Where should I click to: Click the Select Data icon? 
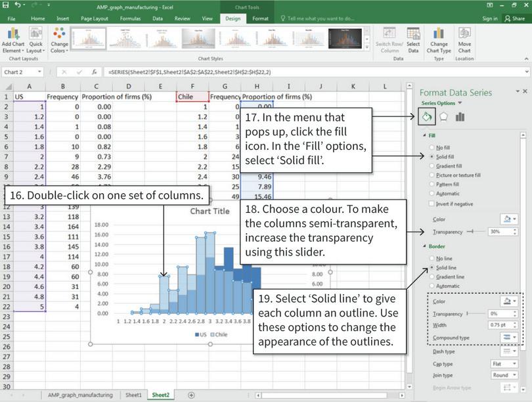coord(413,35)
